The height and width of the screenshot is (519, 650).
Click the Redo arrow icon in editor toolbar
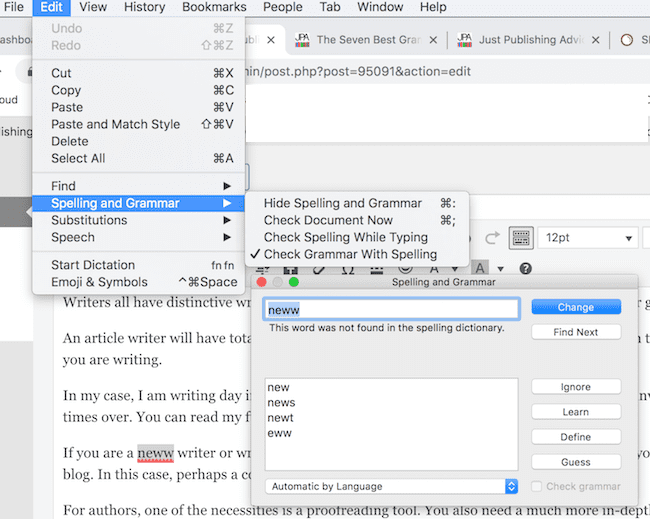[x=492, y=238]
